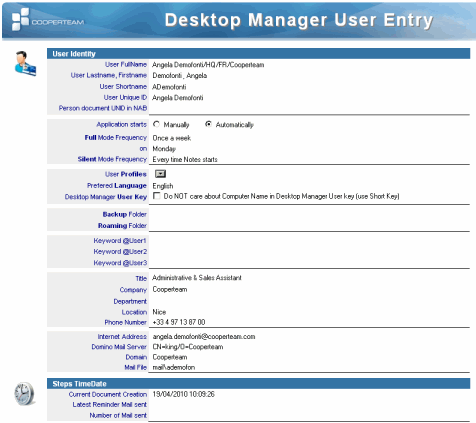Select the Automatically radio button

[x=208, y=124]
